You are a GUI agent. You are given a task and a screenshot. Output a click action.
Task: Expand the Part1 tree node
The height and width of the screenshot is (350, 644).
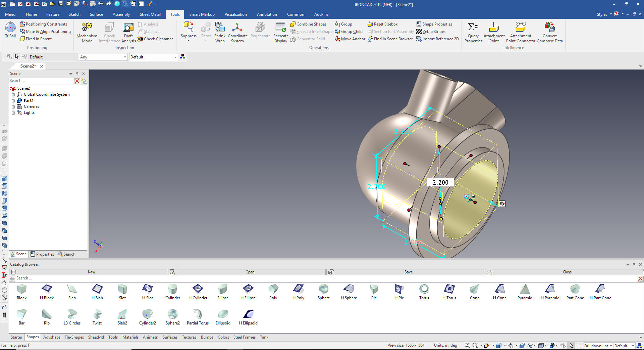point(13,100)
